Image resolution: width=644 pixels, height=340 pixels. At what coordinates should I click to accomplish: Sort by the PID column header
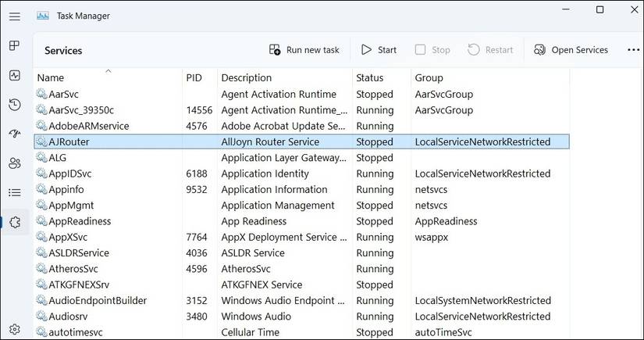tap(194, 78)
